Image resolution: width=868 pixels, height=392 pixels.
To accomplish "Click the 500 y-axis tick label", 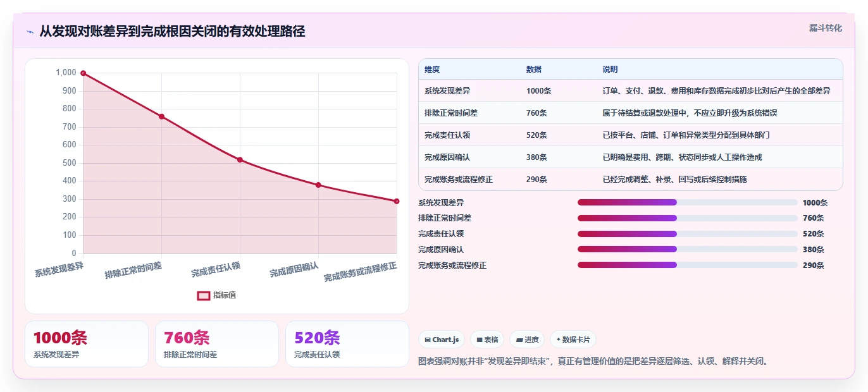I will pos(70,163).
